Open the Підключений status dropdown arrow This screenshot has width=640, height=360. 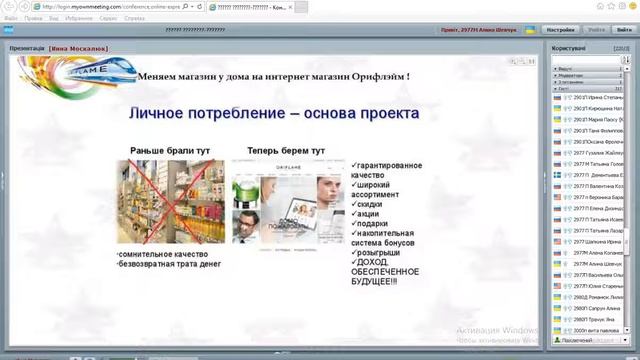(625, 340)
